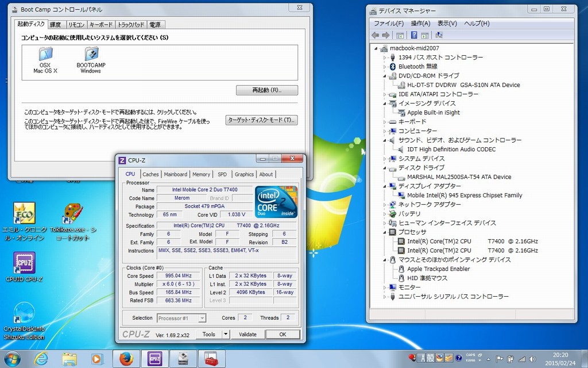Select Apple Trackpad Enabler device
The image size is (588, 368).
pos(438,269)
